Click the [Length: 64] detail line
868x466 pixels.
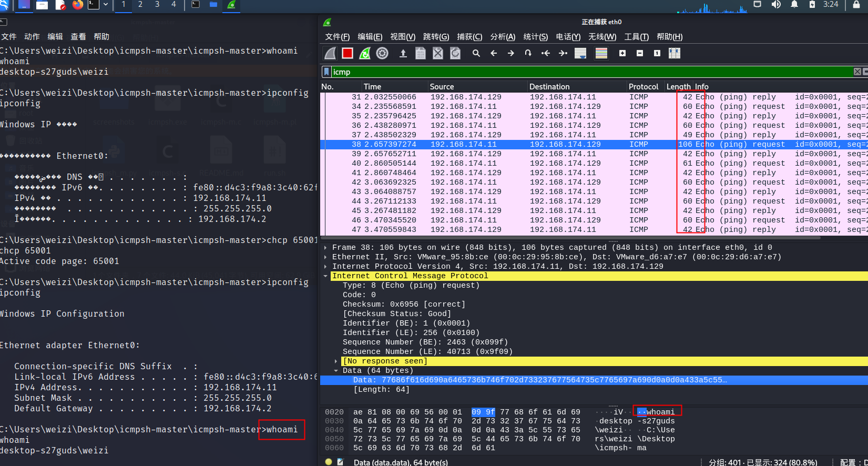pos(381,389)
